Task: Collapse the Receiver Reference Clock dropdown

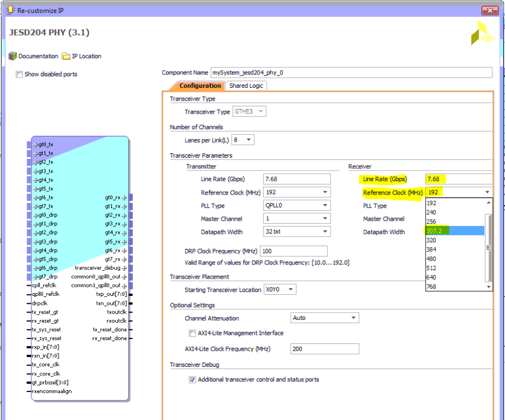Action: click(487, 192)
